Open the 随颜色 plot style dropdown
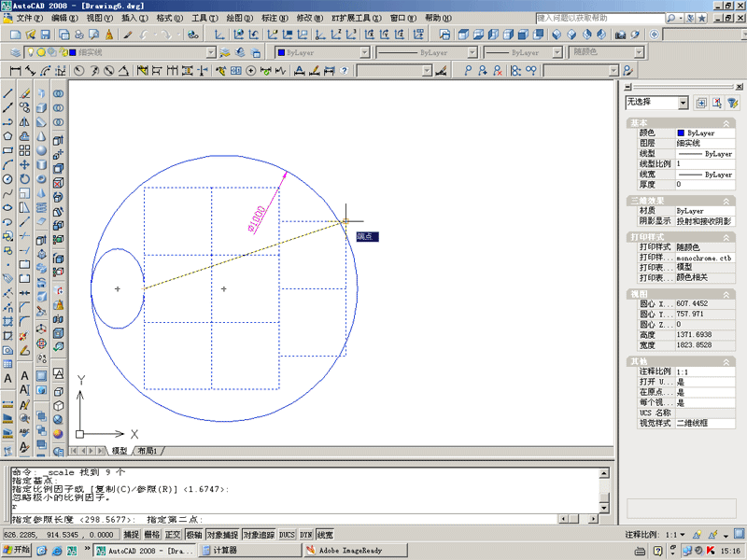Viewport: 747px width, 560px height. (x=639, y=52)
